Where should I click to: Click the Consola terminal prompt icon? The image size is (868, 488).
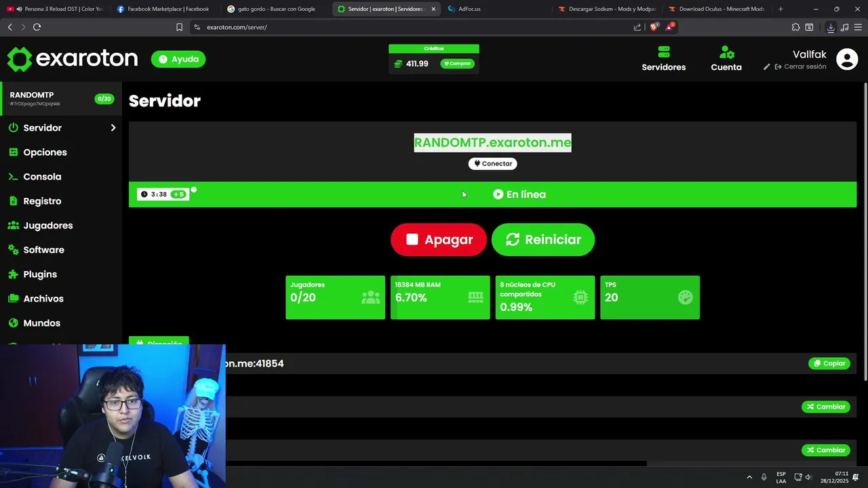(x=13, y=176)
